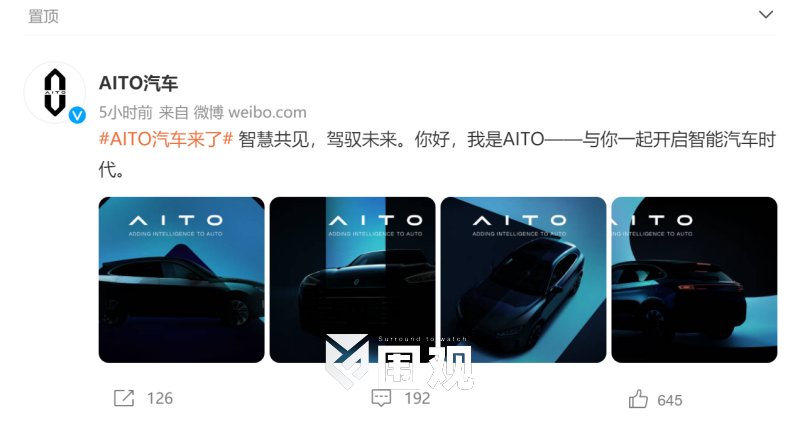800x422 pixels.
Task: Open comments via the speech bubble icon
Action: pos(381,398)
